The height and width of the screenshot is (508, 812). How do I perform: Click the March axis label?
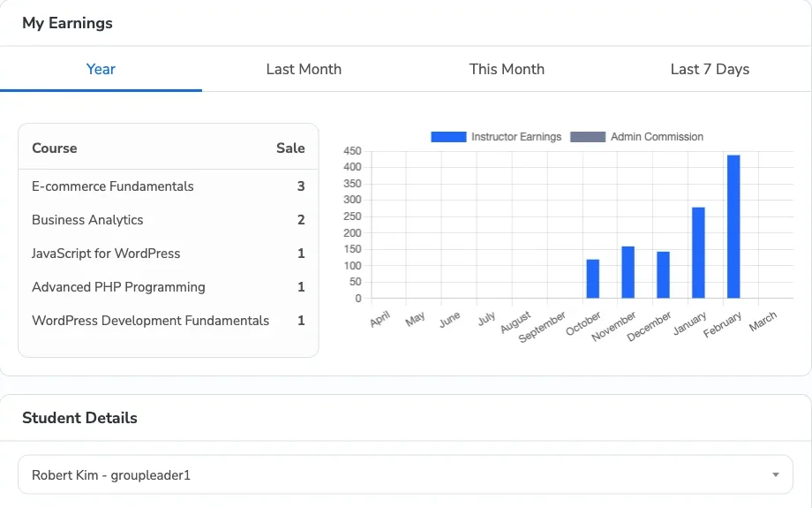(x=763, y=322)
